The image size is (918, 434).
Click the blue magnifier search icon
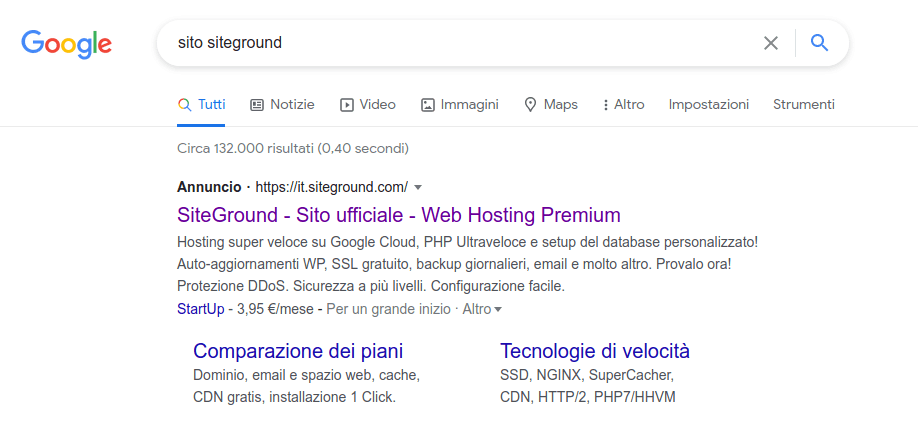[819, 43]
